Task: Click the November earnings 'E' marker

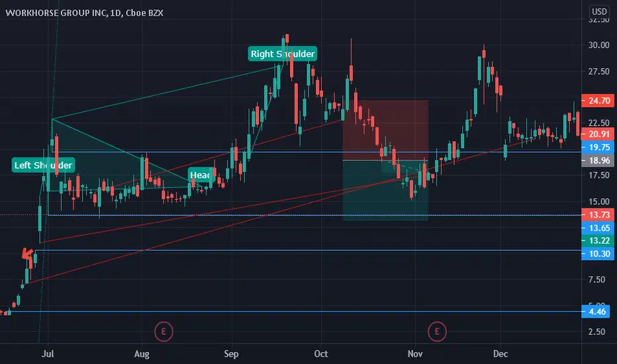Action: pyautogui.click(x=437, y=332)
